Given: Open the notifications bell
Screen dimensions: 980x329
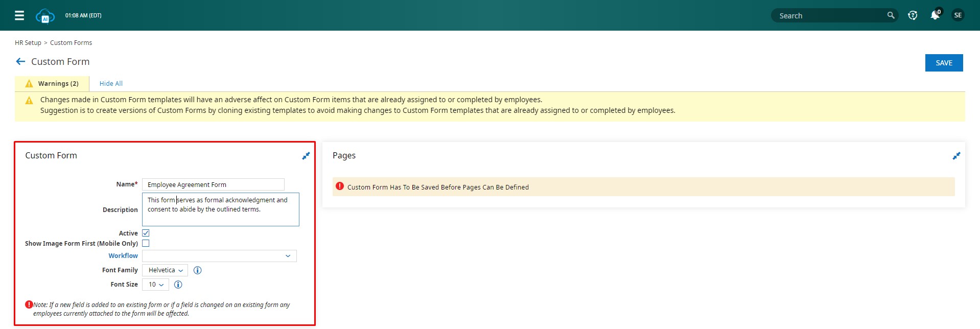Looking at the screenshot, I should click(x=935, y=15).
